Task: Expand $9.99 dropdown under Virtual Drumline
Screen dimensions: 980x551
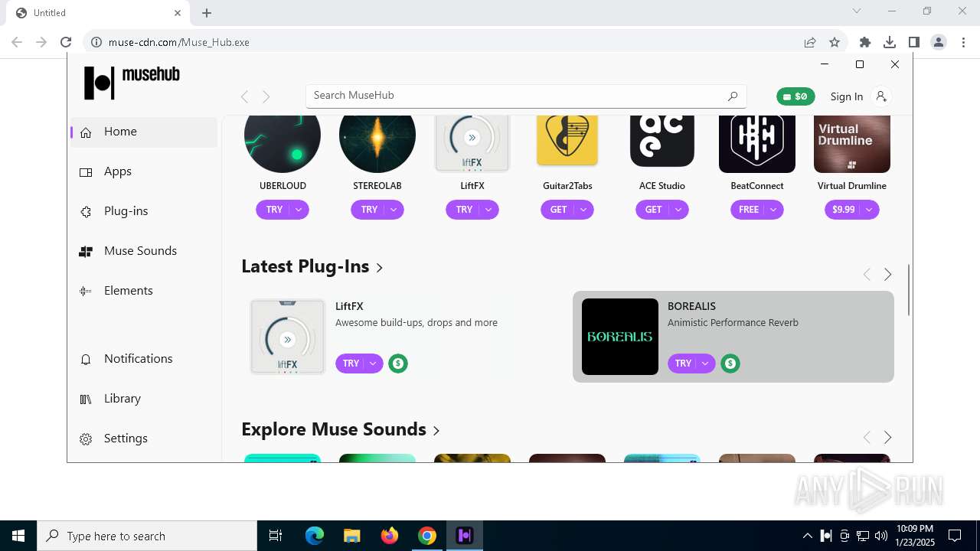Action: click(x=870, y=210)
